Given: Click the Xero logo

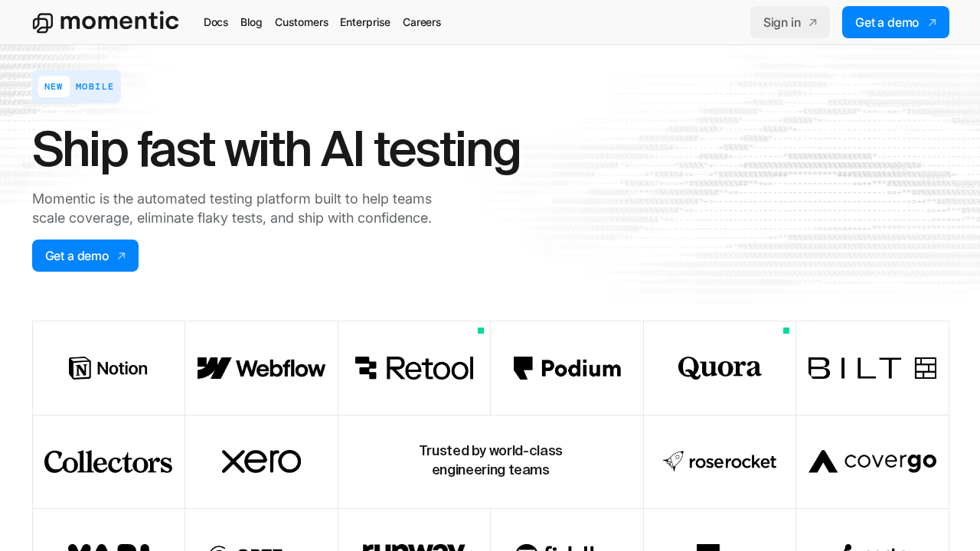Looking at the screenshot, I should point(261,461).
